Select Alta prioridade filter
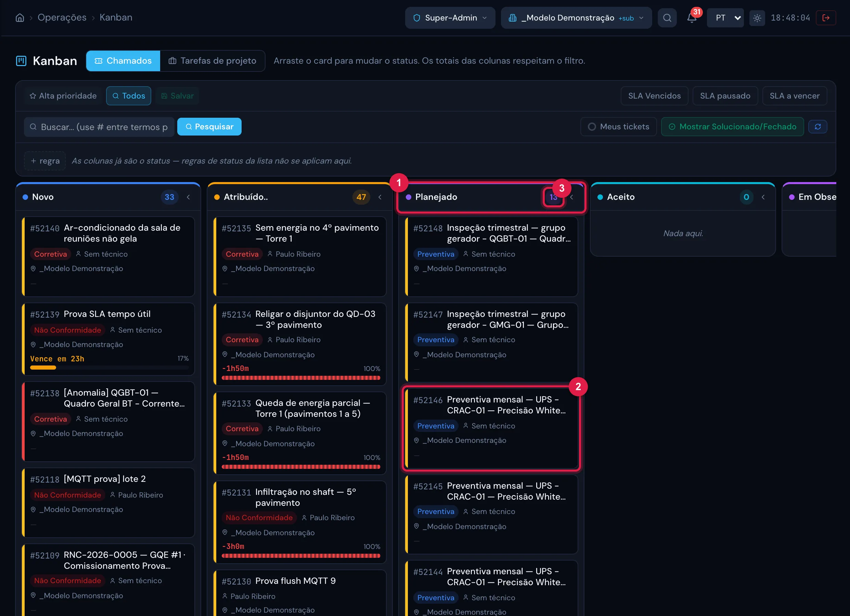 (x=63, y=96)
